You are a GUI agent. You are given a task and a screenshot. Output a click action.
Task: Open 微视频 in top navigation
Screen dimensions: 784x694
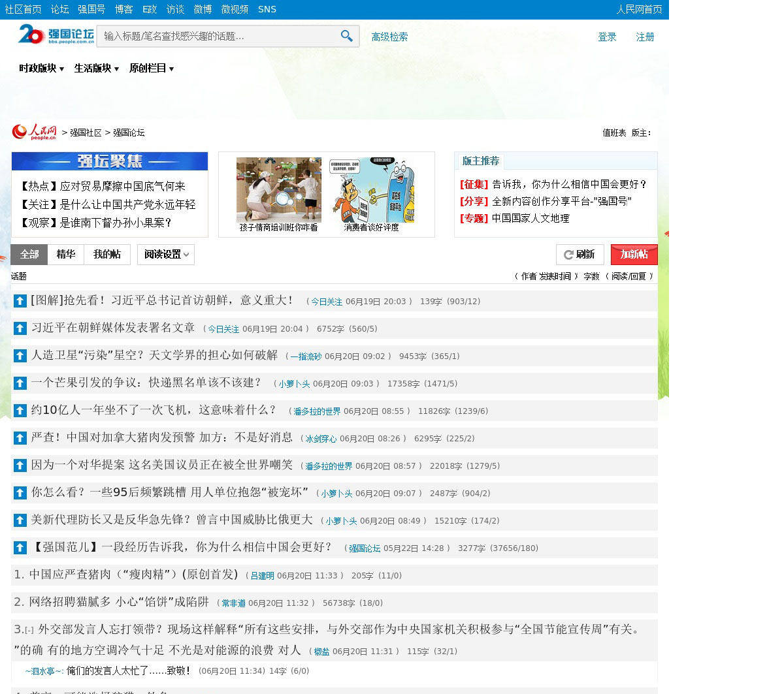235,9
